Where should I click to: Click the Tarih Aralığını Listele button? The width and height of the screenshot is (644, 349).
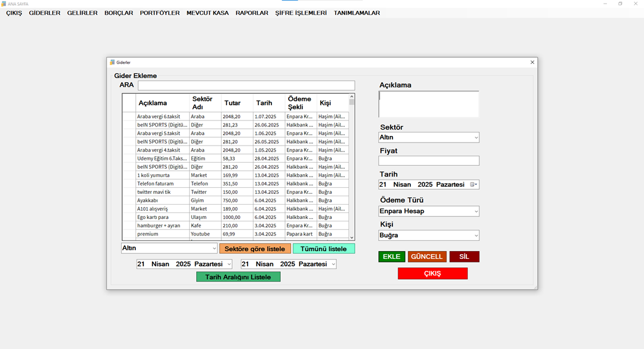[238, 277]
